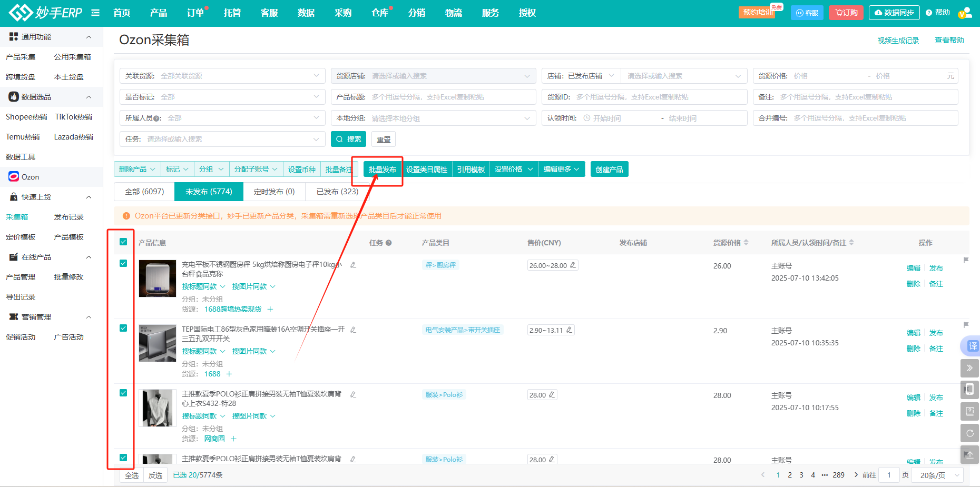Click the 订购 shopping cart button
The width and height of the screenshot is (980, 487).
point(846,12)
